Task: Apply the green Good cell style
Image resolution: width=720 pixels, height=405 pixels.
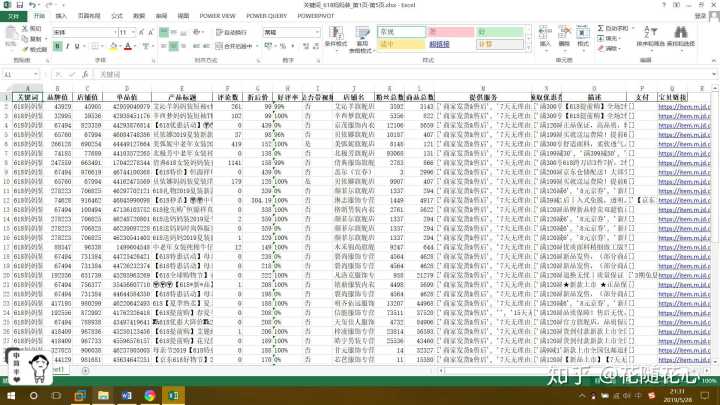Action: click(x=500, y=32)
